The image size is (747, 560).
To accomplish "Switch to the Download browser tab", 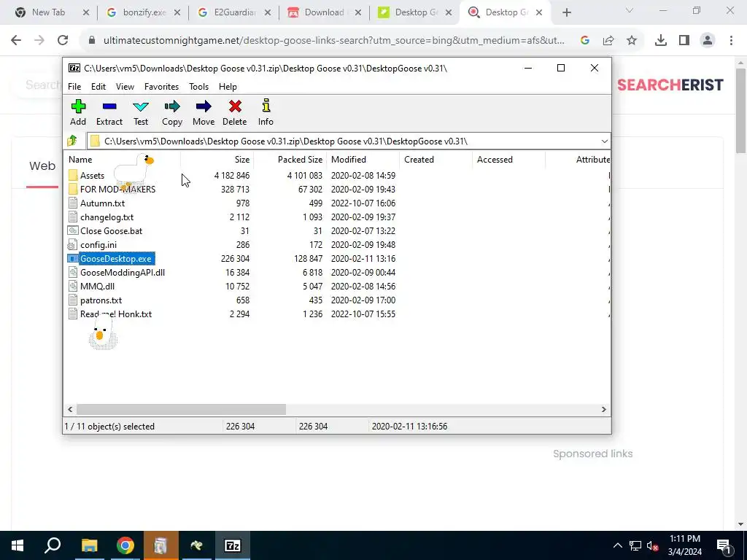I will (x=324, y=12).
